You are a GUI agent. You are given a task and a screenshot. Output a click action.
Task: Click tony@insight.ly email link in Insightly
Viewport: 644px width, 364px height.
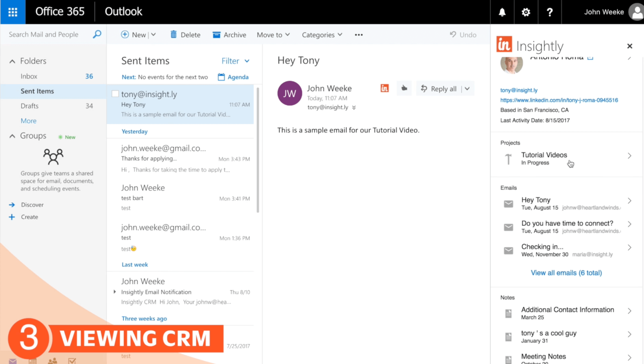tap(519, 90)
